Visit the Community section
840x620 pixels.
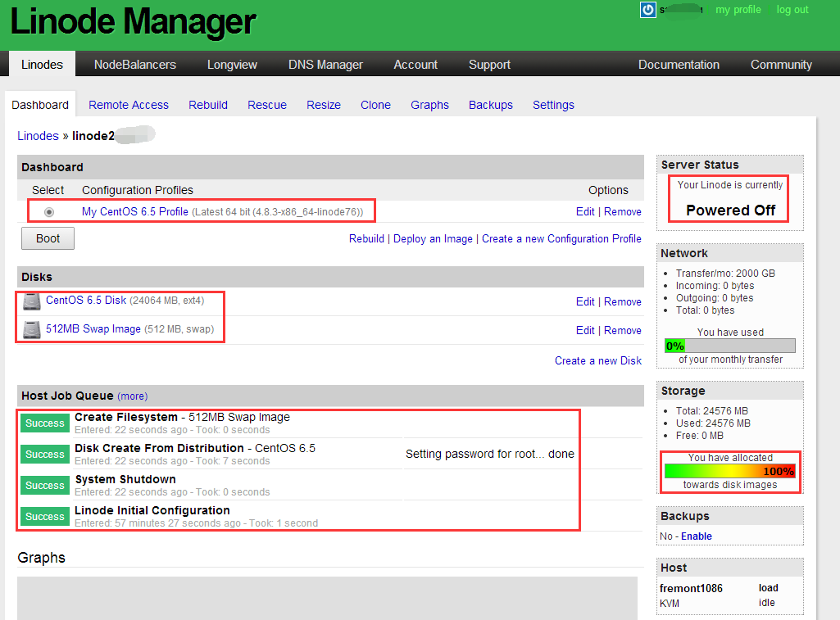pos(780,65)
